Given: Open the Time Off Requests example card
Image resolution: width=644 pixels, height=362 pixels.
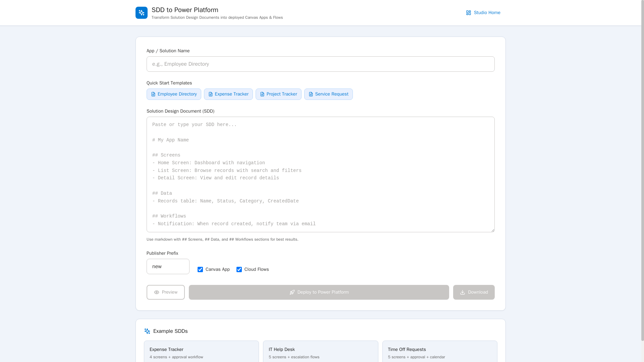Looking at the screenshot, I should [x=440, y=352].
